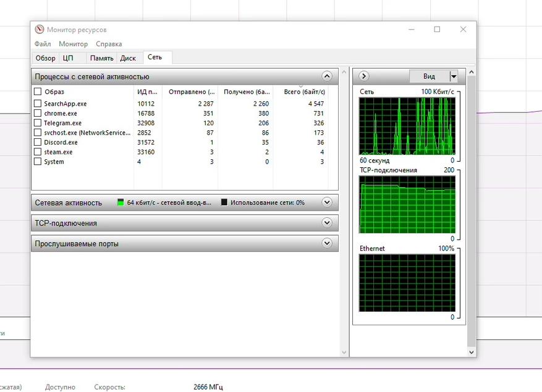Click the Вид button
The height and width of the screenshot is (392, 542).
coord(430,77)
